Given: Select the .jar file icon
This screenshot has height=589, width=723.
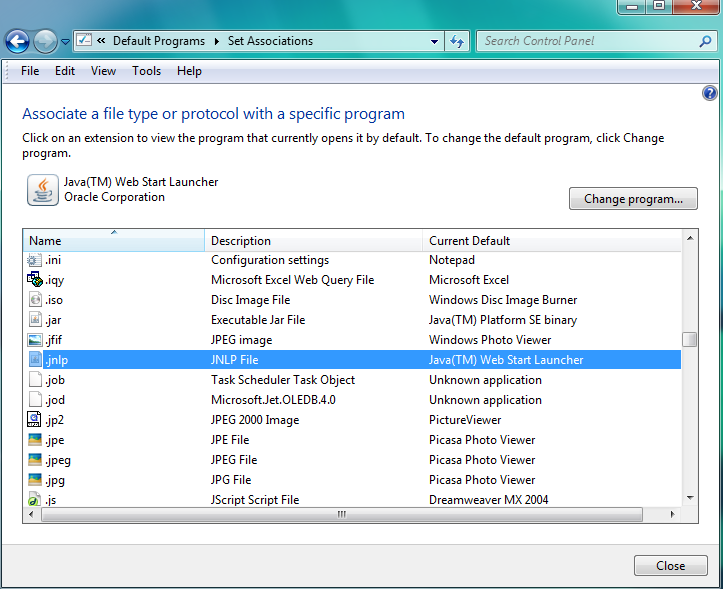Looking at the screenshot, I should (35, 320).
